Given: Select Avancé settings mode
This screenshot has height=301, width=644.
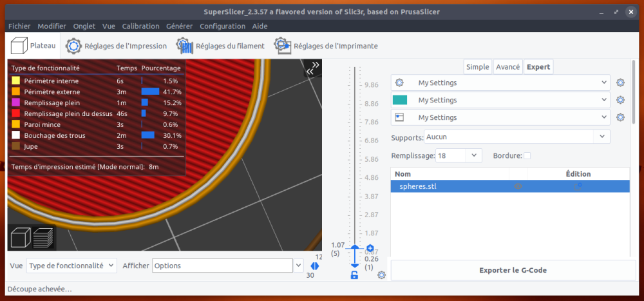Looking at the screenshot, I should pos(508,67).
